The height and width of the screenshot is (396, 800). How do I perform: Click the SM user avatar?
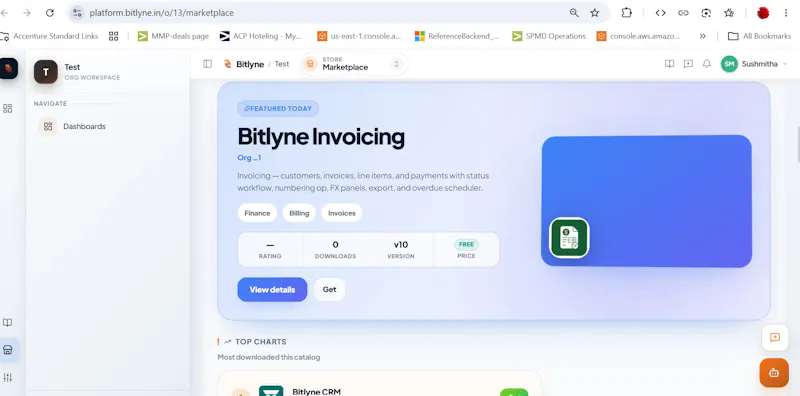[729, 64]
